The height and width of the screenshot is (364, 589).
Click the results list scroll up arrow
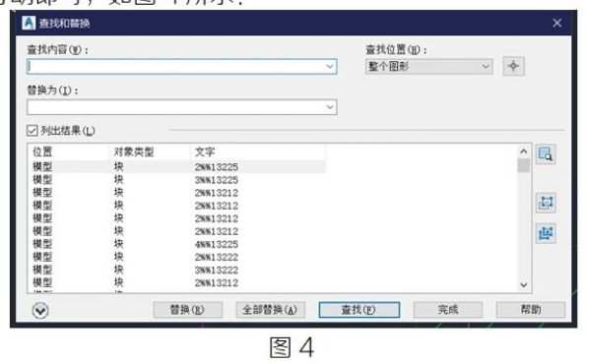click(524, 152)
